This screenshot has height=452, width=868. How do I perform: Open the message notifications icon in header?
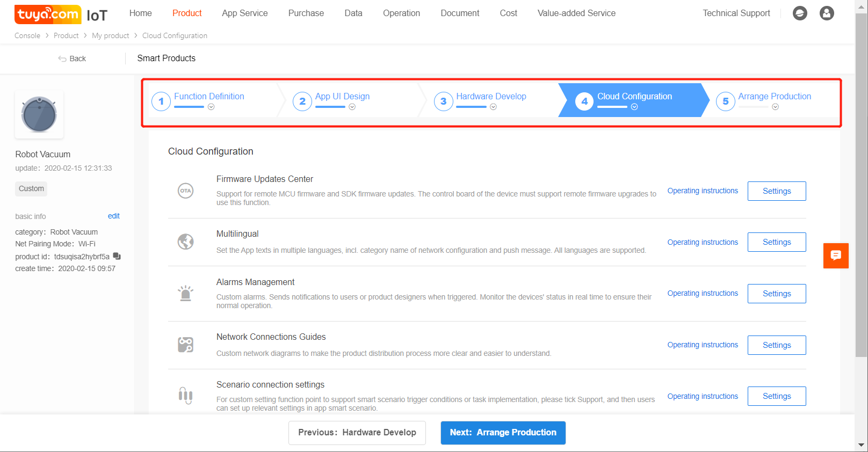coord(800,13)
